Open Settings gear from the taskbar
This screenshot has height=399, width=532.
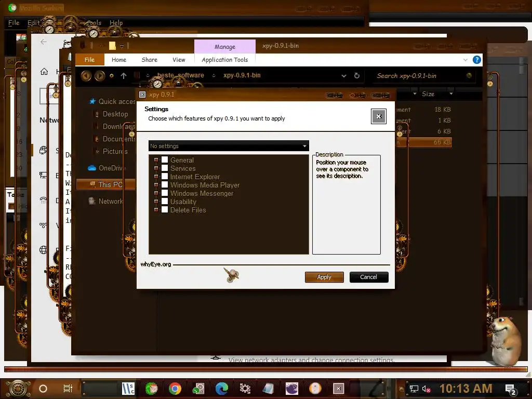click(245, 389)
